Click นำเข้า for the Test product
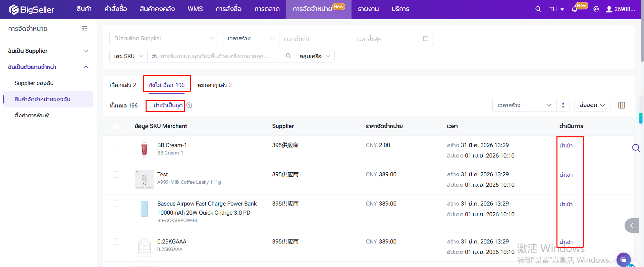The image size is (644, 267). click(566, 175)
